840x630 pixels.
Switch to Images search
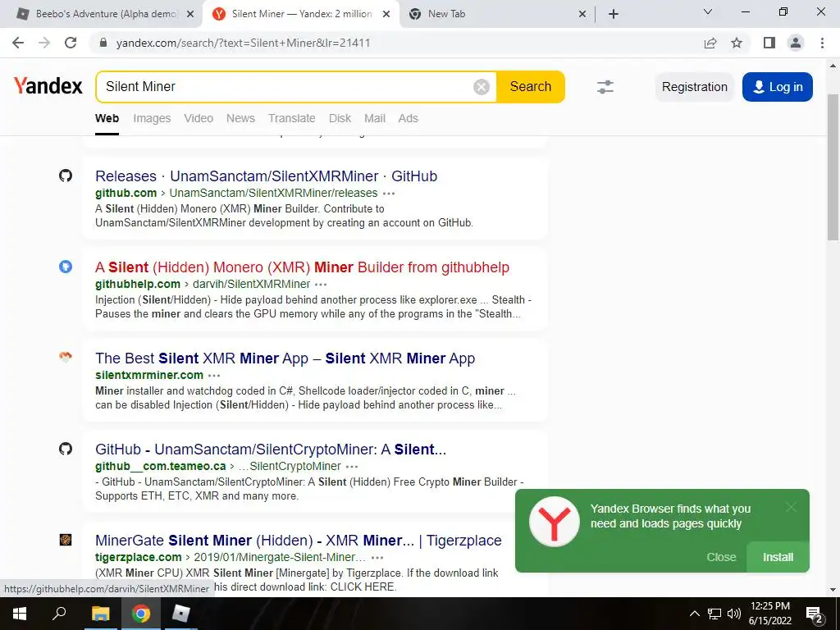click(x=152, y=118)
